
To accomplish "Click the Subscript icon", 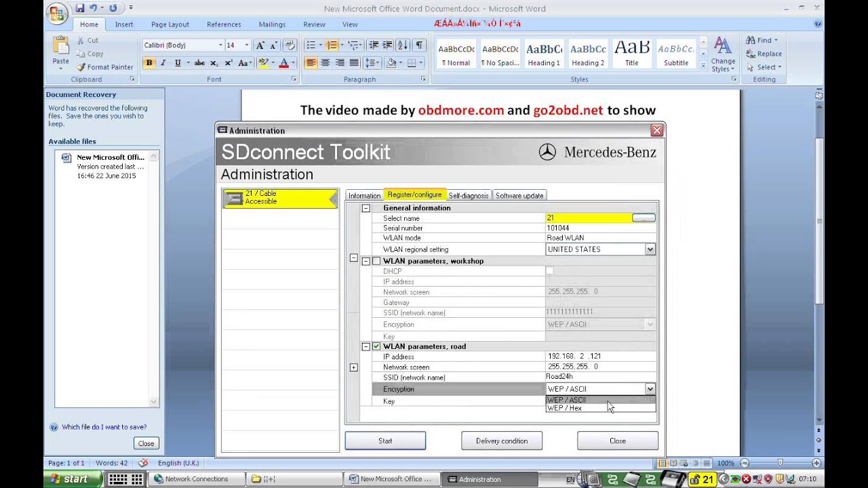I will (x=214, y=63).
